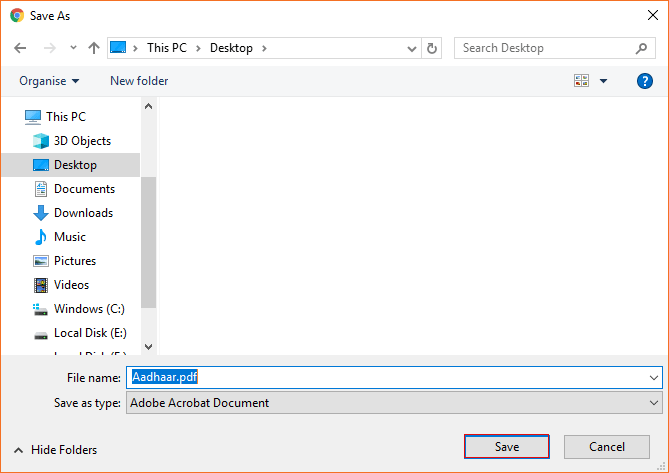Create a New folder
669x473 pixels.
coord(139,81)
